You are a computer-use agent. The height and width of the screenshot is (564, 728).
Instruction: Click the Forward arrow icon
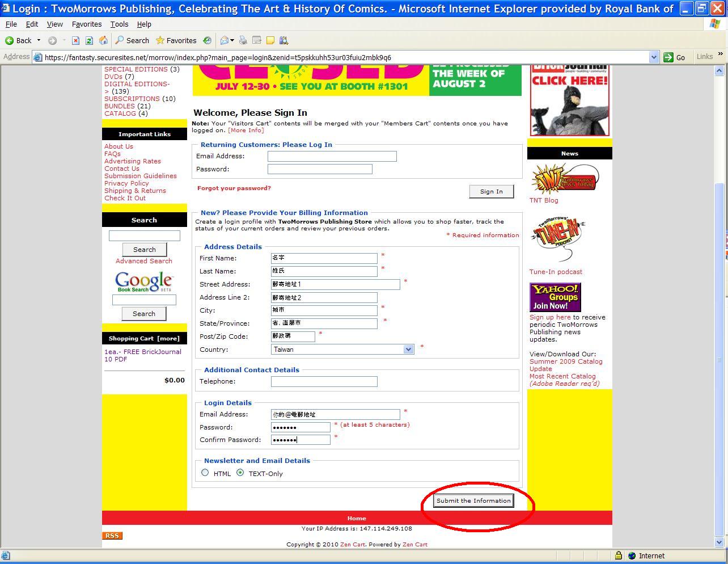pyautogui.click(x=52, y=40)
